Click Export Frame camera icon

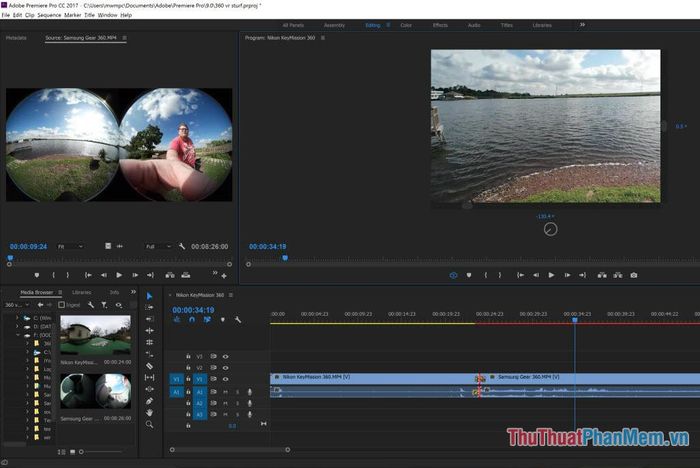coord(633,275)
